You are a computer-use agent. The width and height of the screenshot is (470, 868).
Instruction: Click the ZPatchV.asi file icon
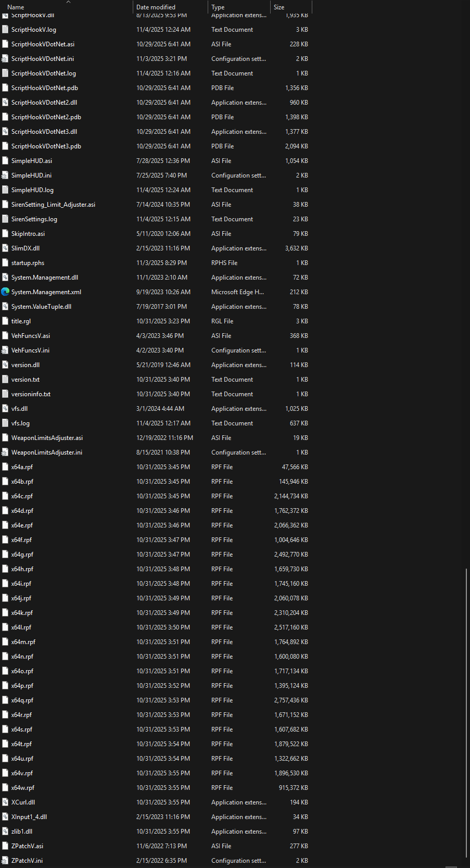pyautogui.click(x=5, y=846)
